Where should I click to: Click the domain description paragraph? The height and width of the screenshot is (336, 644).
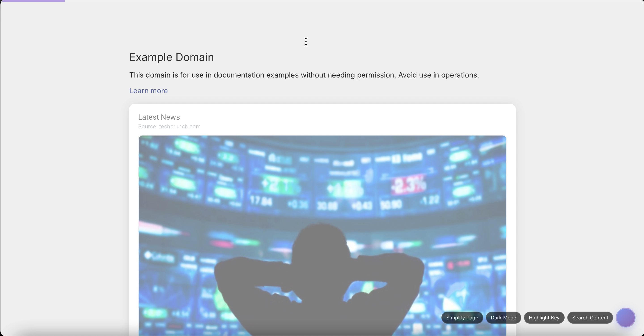(304, 75)
